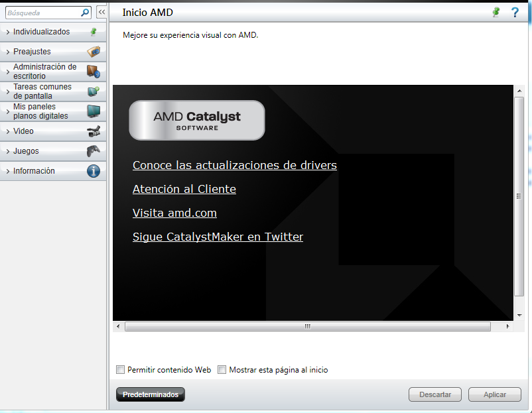532x413 pixels.
Task: Toggle Mostrar esta página al inicio checkbox
Action: [222, 370]
